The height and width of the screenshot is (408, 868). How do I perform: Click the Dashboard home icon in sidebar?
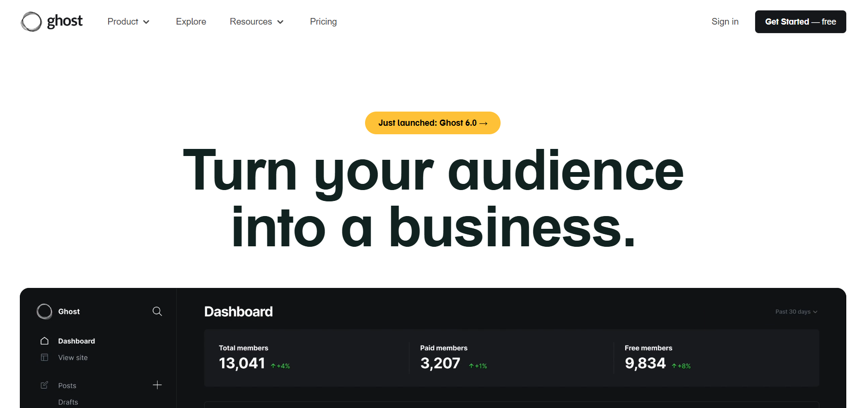pos(44,341)
